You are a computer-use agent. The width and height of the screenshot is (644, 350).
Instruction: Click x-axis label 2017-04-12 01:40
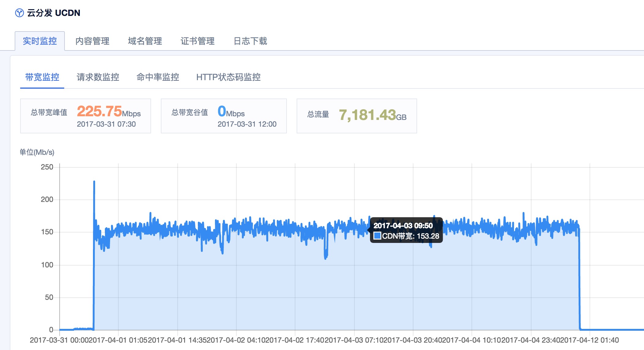coord(590,340)
